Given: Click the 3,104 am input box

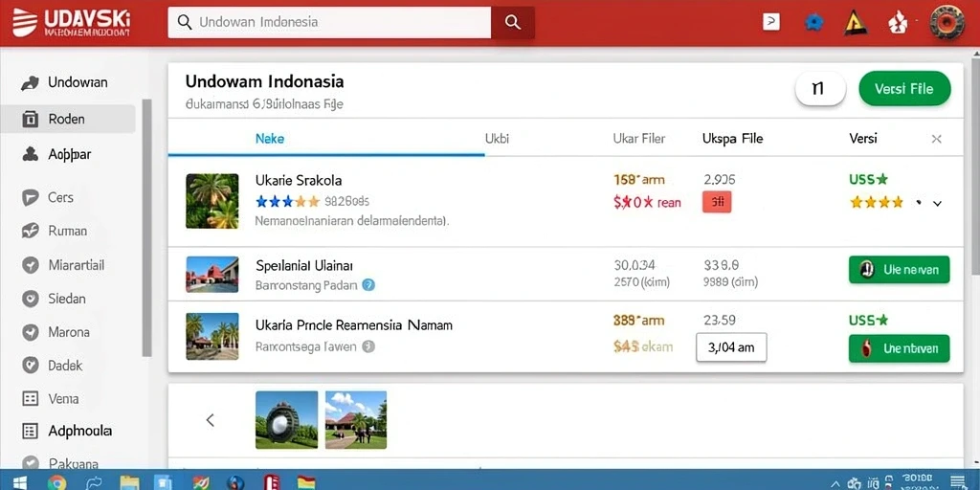Looking at the screenshot, I should 731,347.
